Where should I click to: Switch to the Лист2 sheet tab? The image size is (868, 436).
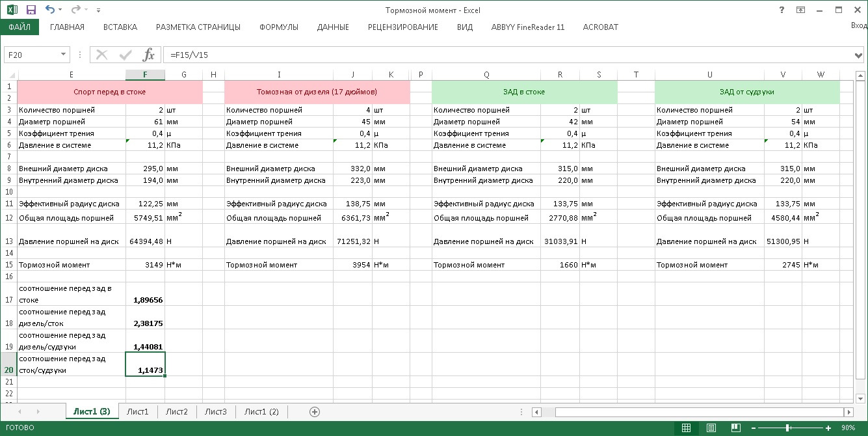[176, 412]
